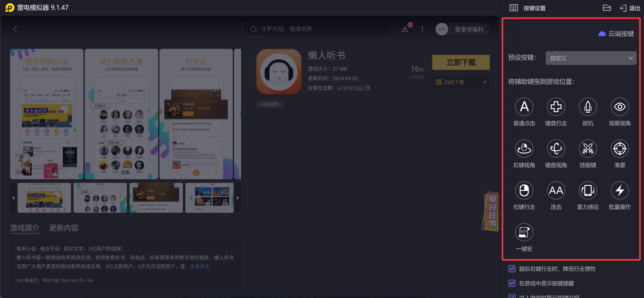644x298 pixels.
Task: Switch to the 游戏简介 tab
Action: pyautogui.click(x=25, y=228)
